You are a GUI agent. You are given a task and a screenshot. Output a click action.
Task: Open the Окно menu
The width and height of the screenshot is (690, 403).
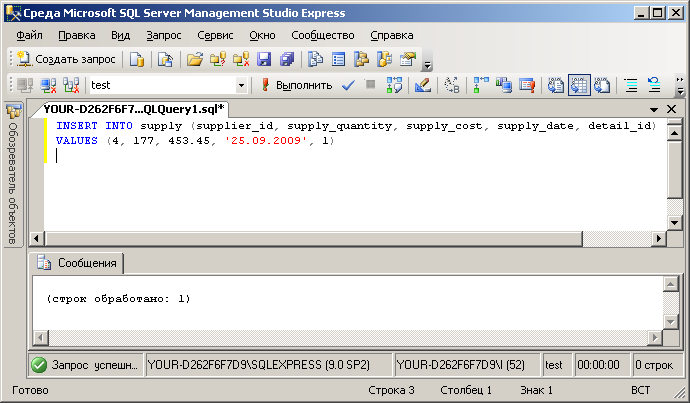pos(262,35)
